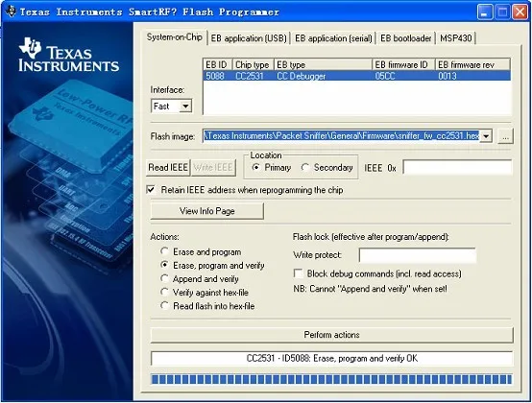Image resolution: width=532 pixels, height=403 pixels.
Task: Maximize the Flash Programmer window
Action: pyautogui.click(x=502, y=12)
